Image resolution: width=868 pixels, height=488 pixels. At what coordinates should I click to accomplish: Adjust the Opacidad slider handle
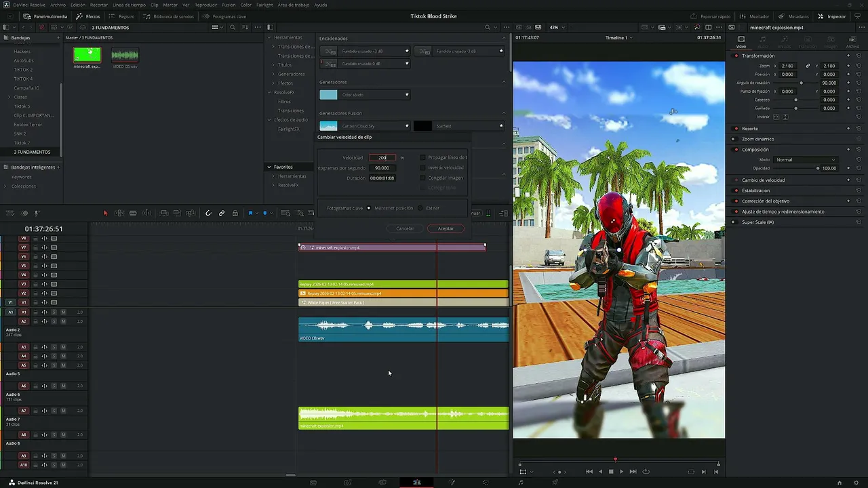click(818, 168)
